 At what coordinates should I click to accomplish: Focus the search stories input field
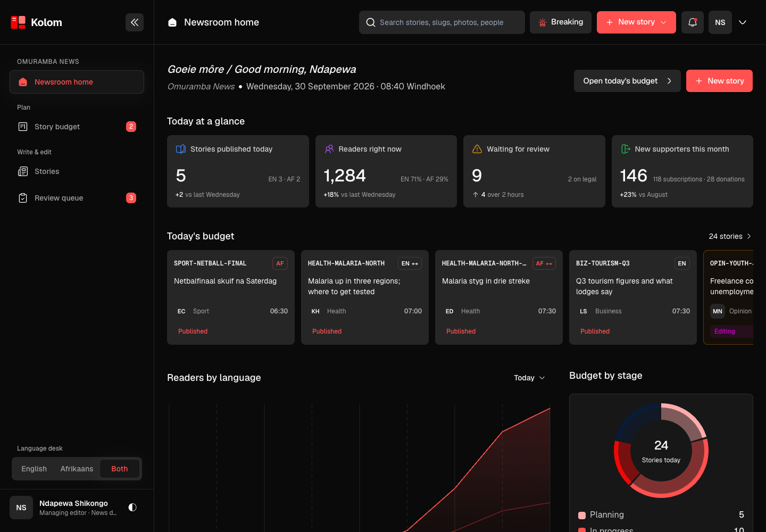tap(442, 22)
